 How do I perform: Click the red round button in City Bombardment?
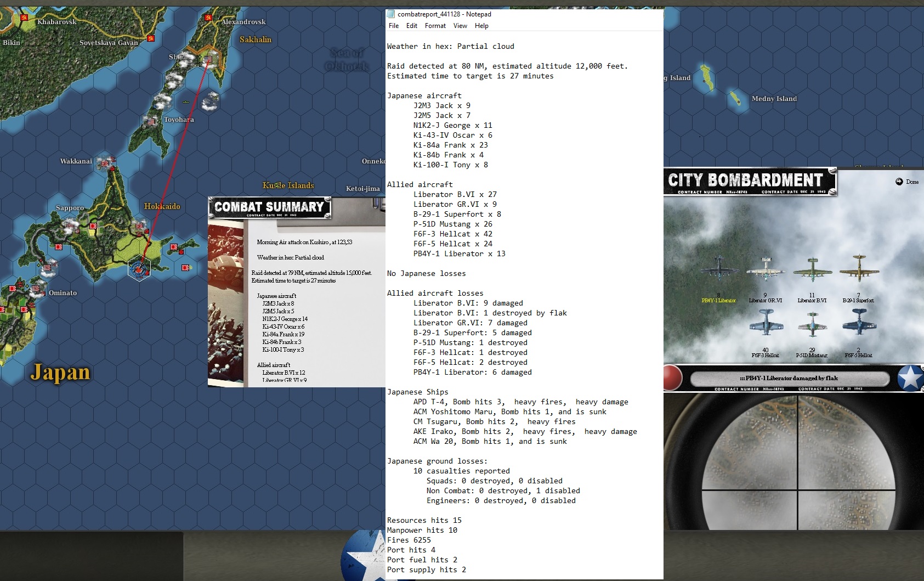point(672,377)
